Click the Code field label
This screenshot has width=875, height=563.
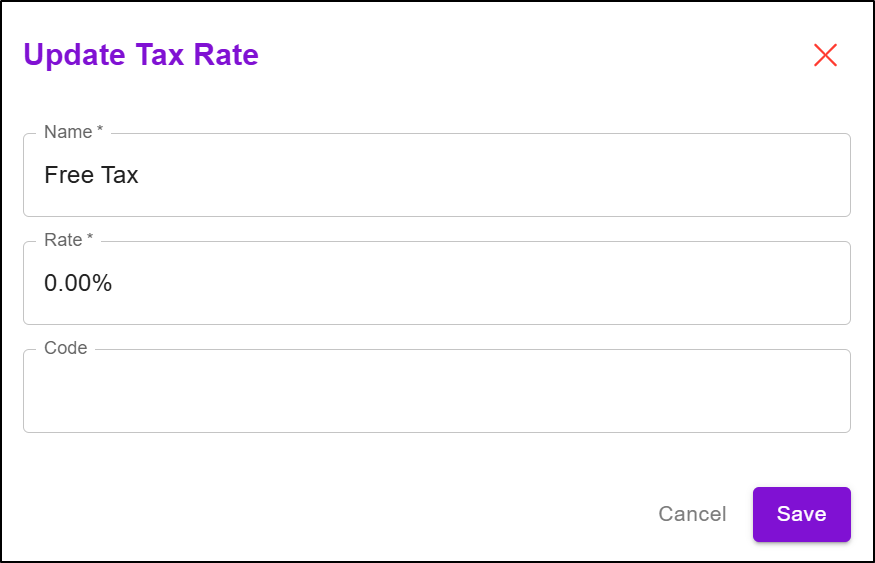click(65, 348)
